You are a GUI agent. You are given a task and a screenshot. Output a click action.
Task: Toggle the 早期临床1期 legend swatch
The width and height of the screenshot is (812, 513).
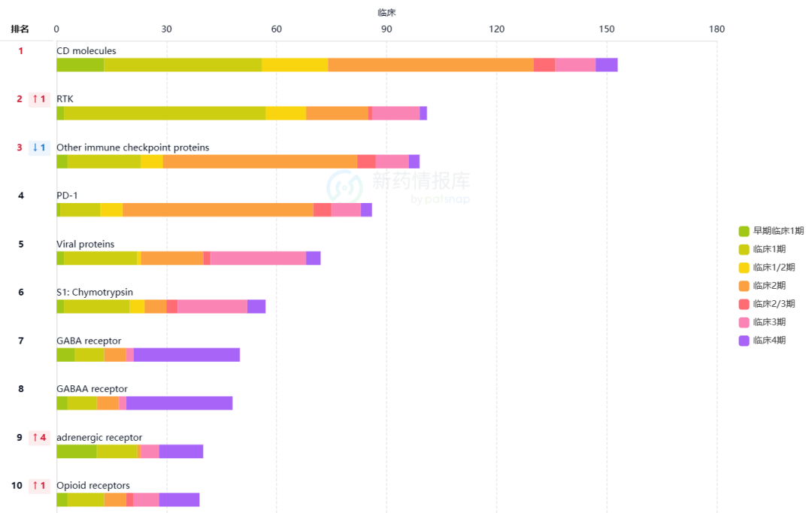(x=744, y=231)
